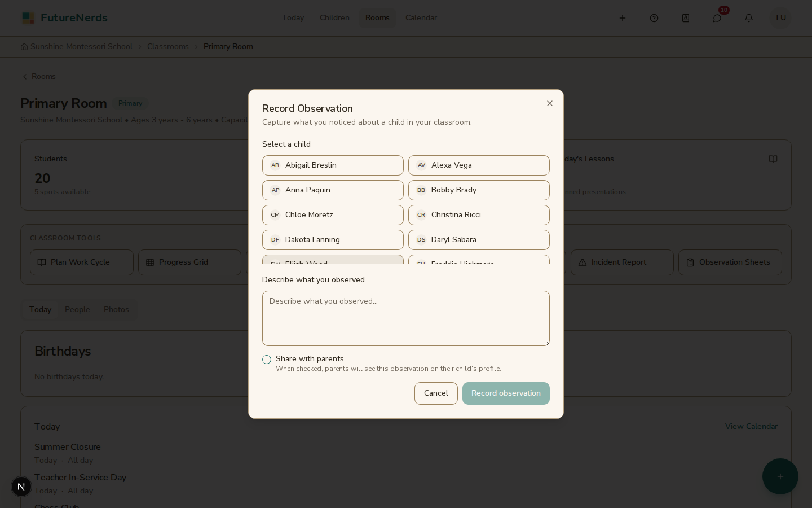The width and height of the screenshot is (812, 508).
Task: Open the TU user avatar menu
Action: point(780,18)
